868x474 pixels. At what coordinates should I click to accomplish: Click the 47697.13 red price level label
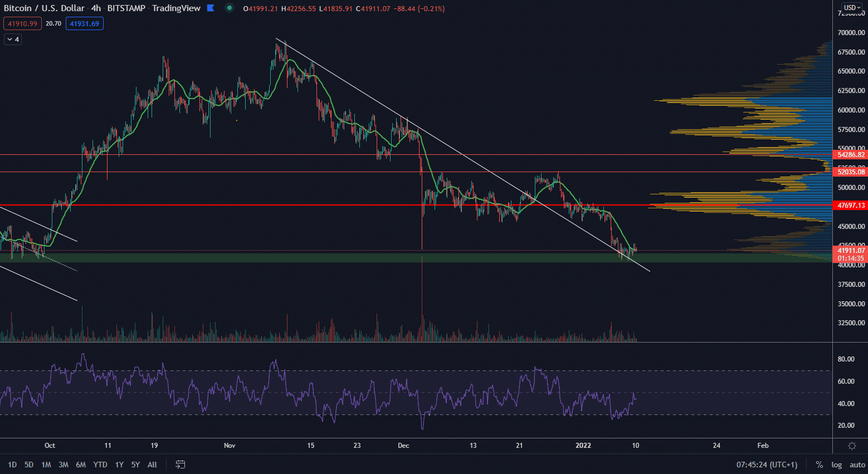[851, 206]
